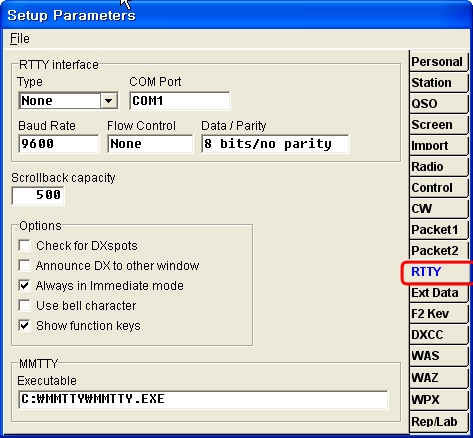
Task: Open the F2 Key tab
Action: (438, 314)
